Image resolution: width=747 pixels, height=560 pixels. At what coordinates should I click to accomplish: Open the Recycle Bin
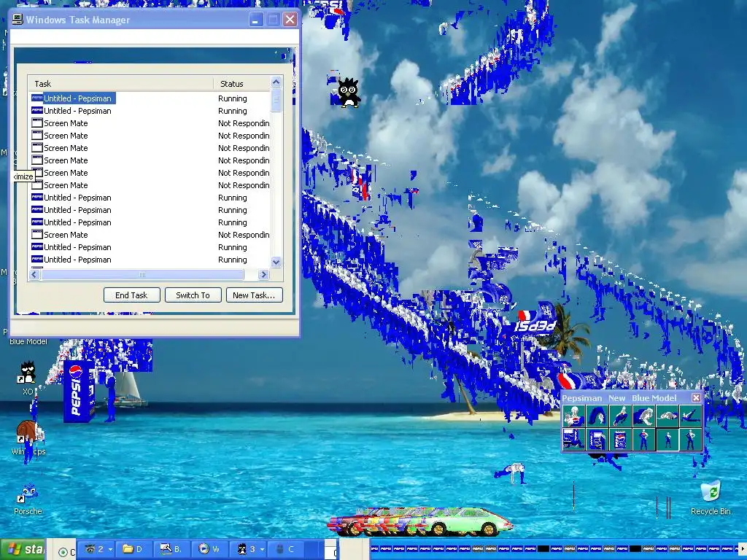[x=711, y=498]
